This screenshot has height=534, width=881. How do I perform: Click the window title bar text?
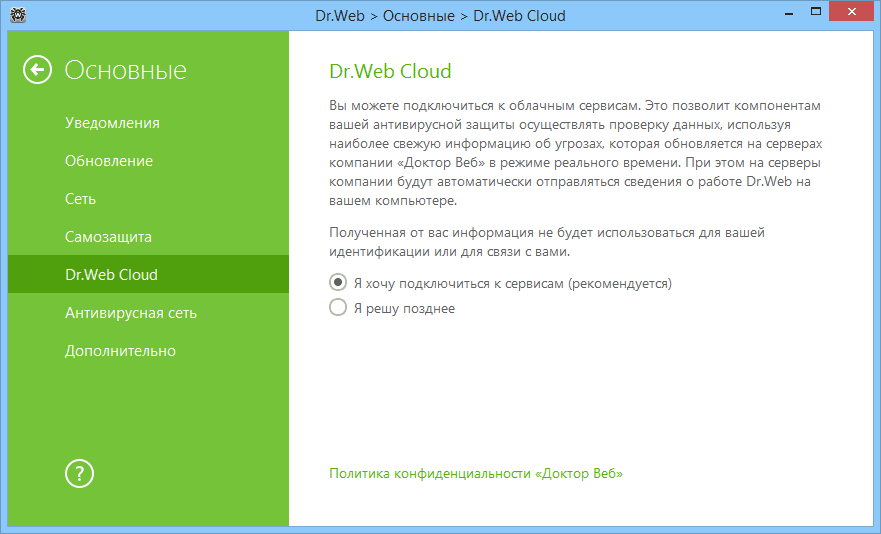pos(440,15)
